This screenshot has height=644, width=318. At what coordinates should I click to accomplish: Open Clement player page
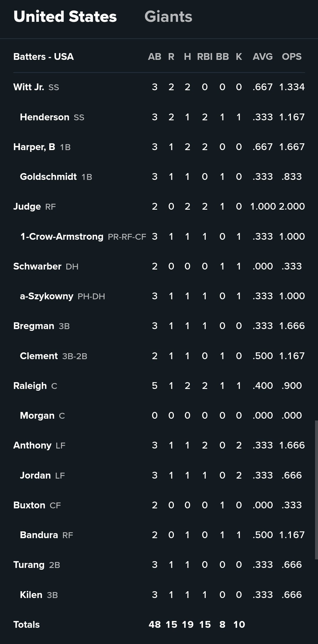coord(39,356)
